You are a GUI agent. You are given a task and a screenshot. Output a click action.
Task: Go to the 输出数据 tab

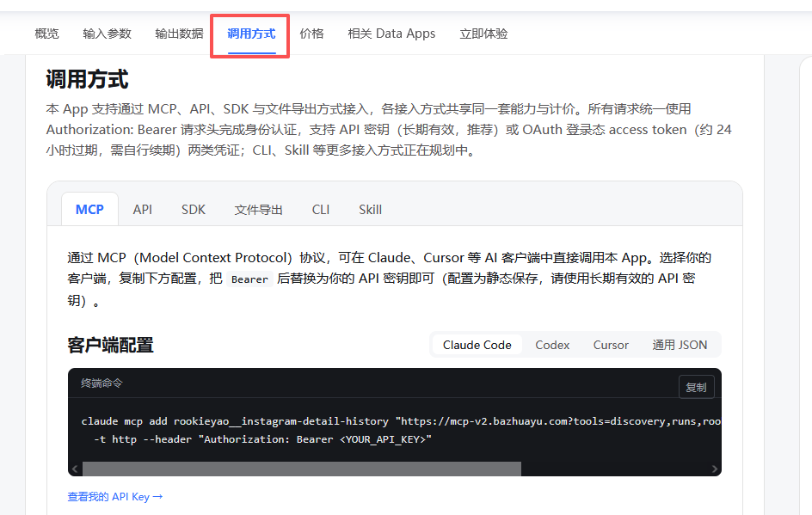pos(179,34)
